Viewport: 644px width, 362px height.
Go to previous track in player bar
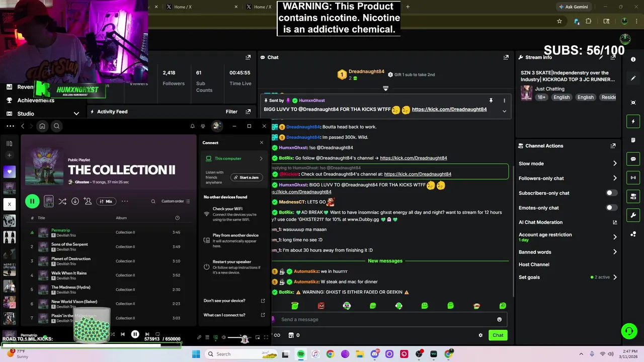(x=122, y=334)
